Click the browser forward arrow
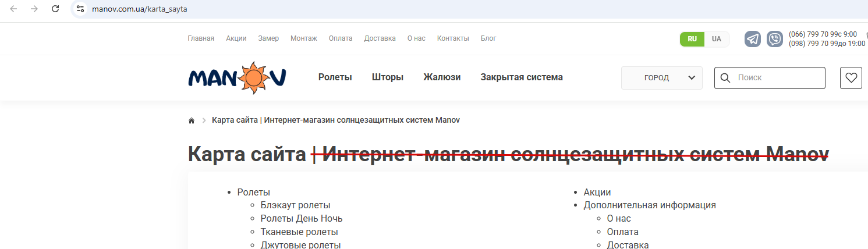 [x=34, y=9]
